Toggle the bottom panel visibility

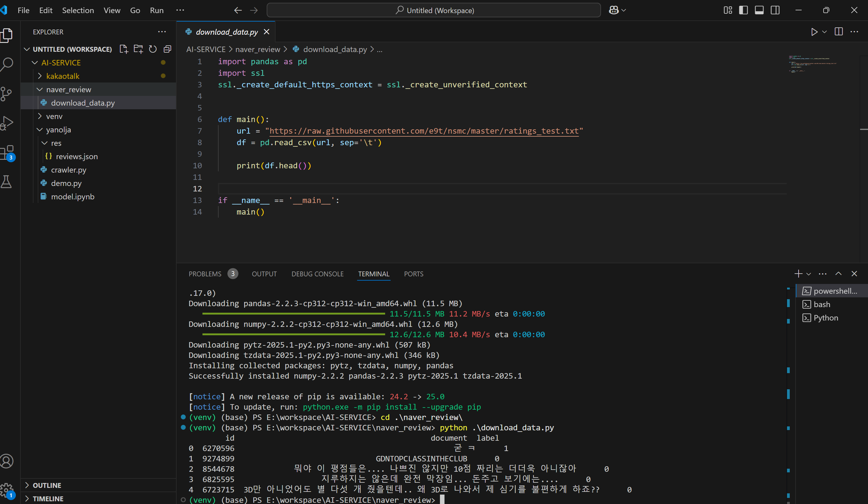pos(759,10)
